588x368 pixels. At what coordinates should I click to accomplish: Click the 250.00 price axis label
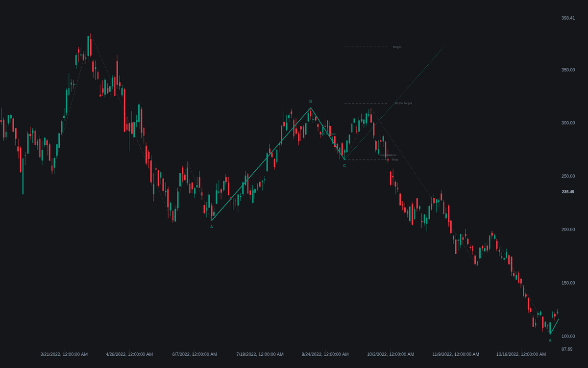click(x=568, y=176)
